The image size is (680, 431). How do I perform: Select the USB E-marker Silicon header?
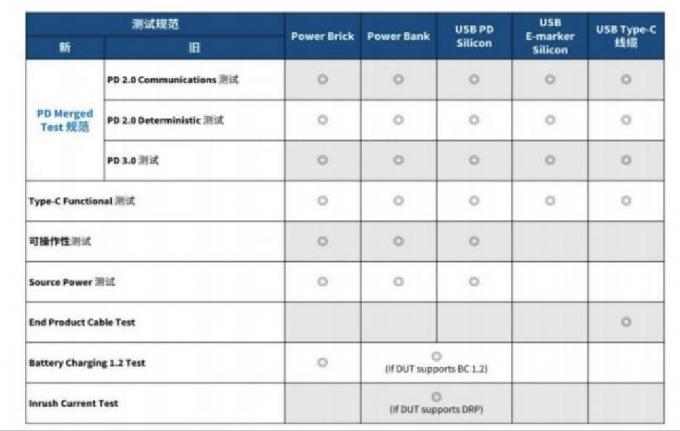coord(550,36)
